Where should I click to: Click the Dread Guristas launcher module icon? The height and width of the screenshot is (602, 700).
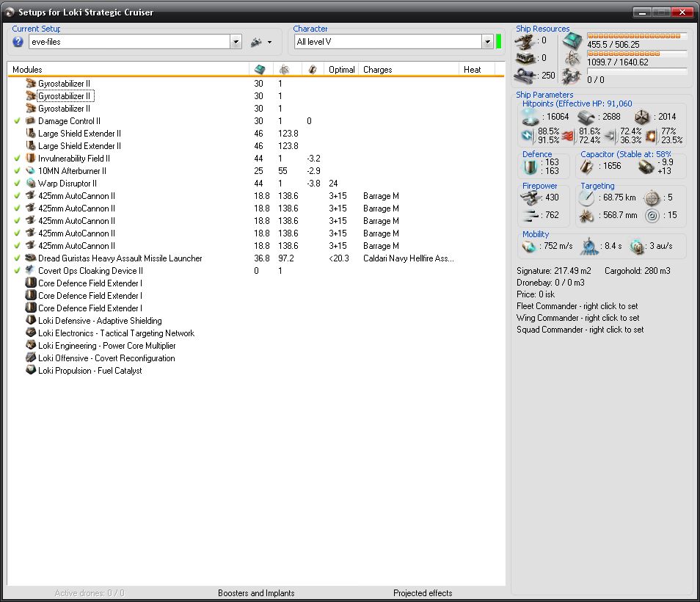point(31,258)
